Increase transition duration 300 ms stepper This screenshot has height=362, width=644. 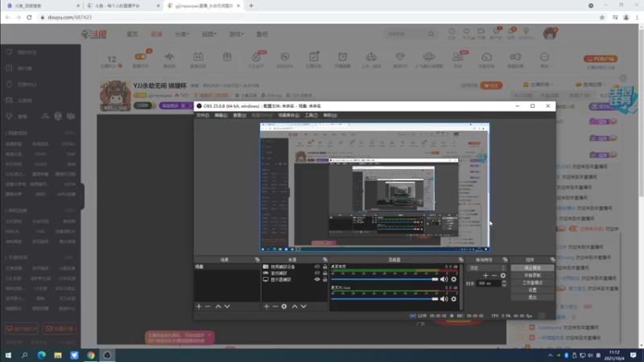click(x=504, y=282)
